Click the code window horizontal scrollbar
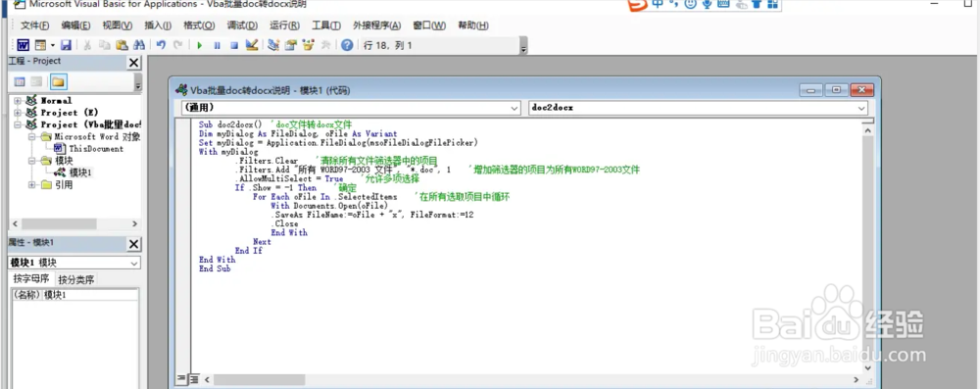Screen dimensions: 980x389 pyautogui.click(x=530, y=379)
